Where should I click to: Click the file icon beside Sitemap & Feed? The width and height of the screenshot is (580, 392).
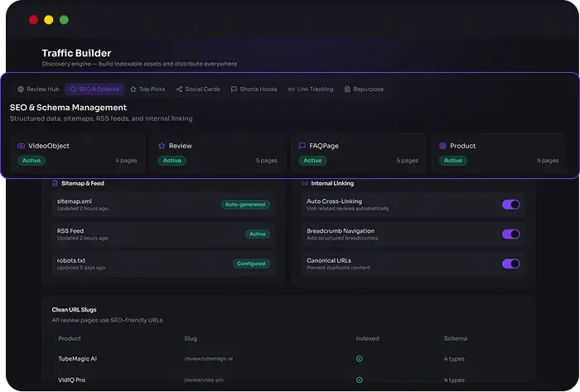click(55, 183)
